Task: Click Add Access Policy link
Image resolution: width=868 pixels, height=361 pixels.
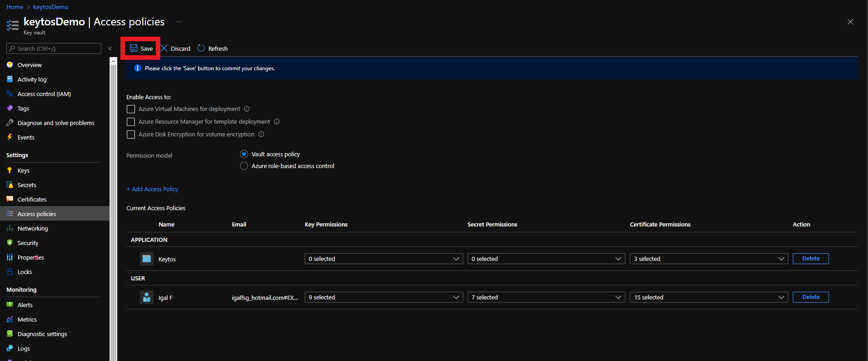Action: (152, 189)
